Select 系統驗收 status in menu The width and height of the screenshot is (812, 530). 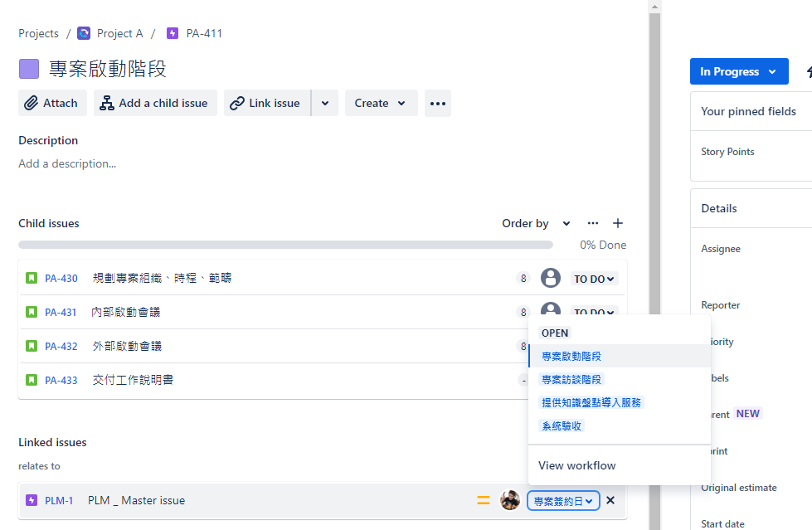coord(620,425)
